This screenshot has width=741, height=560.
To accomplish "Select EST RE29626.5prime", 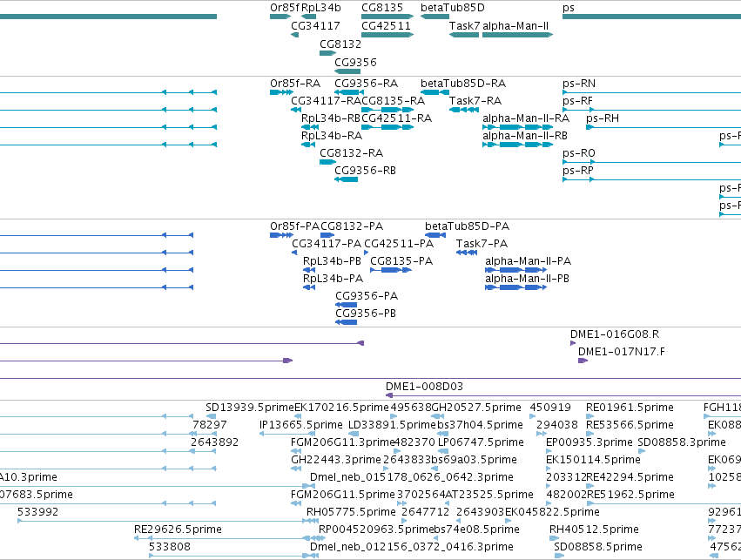I will point(178,530).
